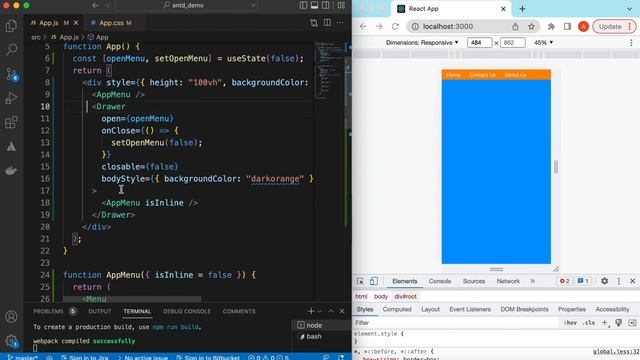
Task: Open the Dimensions: Responsive dropdown
Action: (422, 42)
